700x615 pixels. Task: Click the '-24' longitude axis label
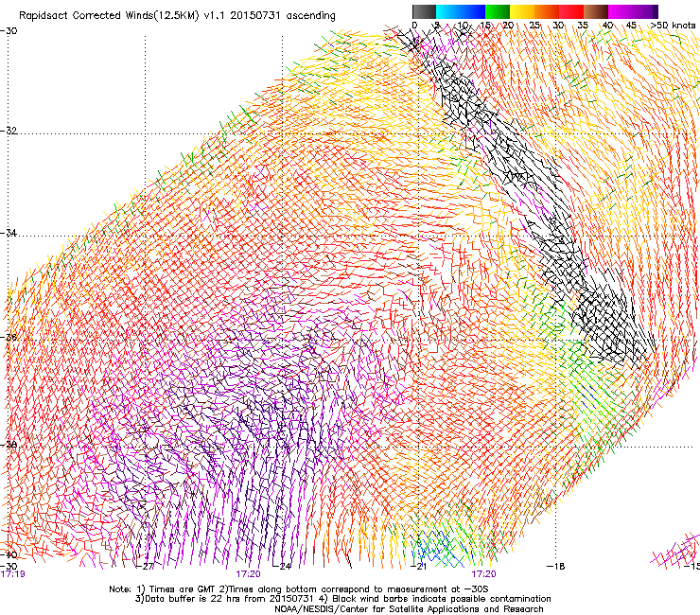(x=282, y=567)
